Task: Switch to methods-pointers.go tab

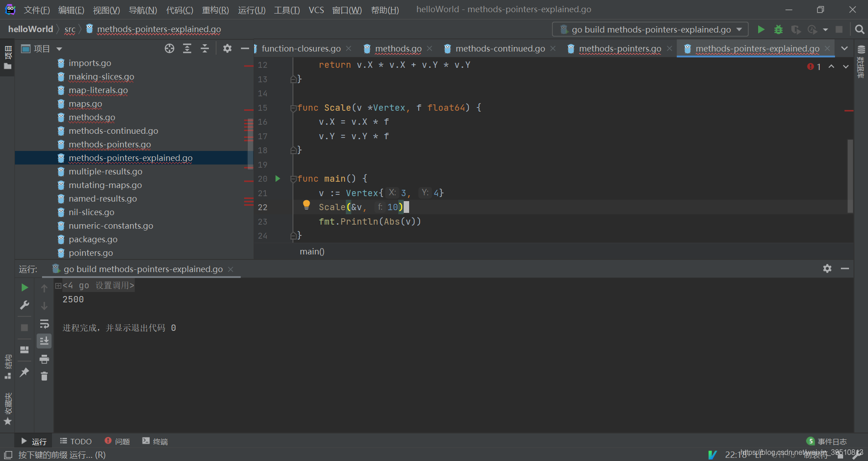Action: 620,48
